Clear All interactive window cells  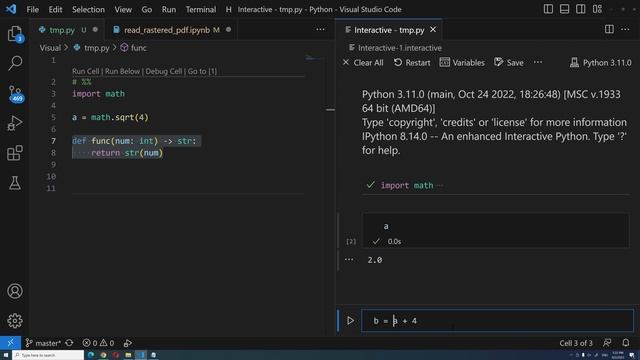tap(363, 62)
